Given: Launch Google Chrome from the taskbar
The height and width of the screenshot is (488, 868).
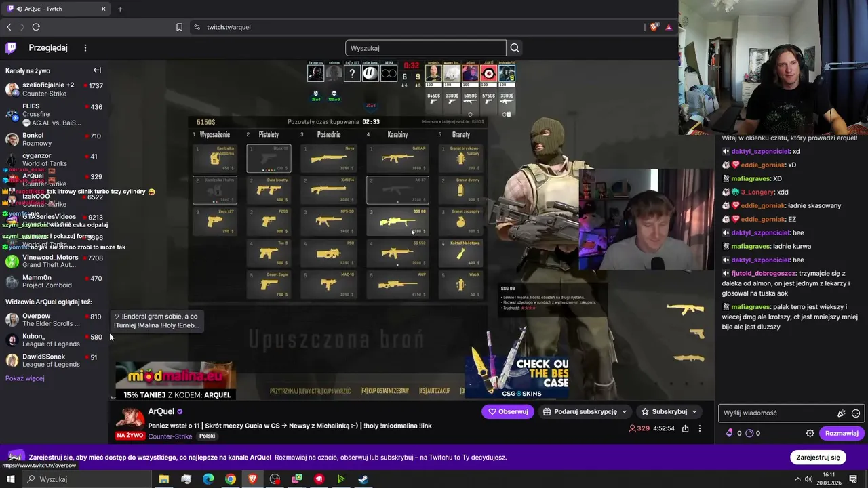Looking at the screenshot, I should (x=231, y=479).
